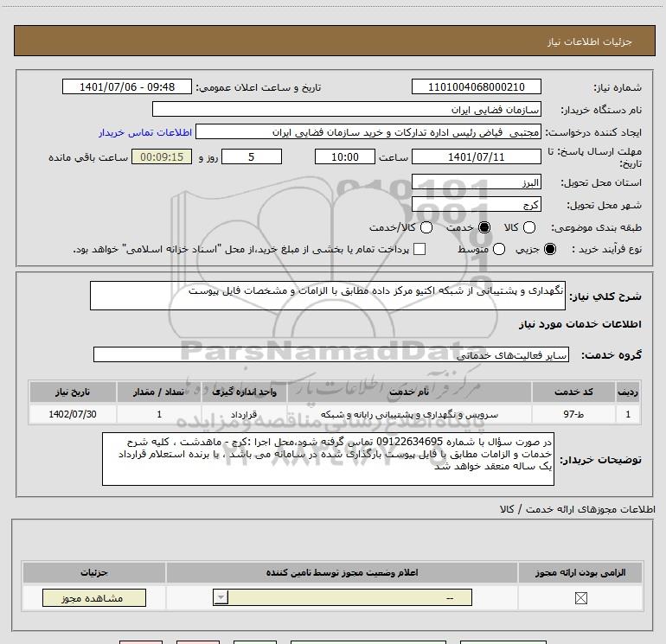This screenshot has width=666, height=644.
Task: Click the اطلاعات مجوزهای ارائه خدمت / کالا heading
Action: (x=577, y=509)
